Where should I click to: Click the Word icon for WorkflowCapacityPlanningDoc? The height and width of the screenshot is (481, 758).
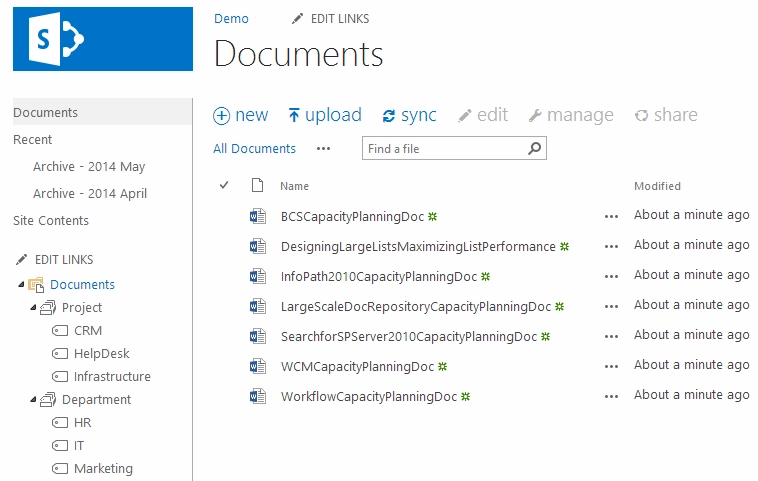coord(258,396)
